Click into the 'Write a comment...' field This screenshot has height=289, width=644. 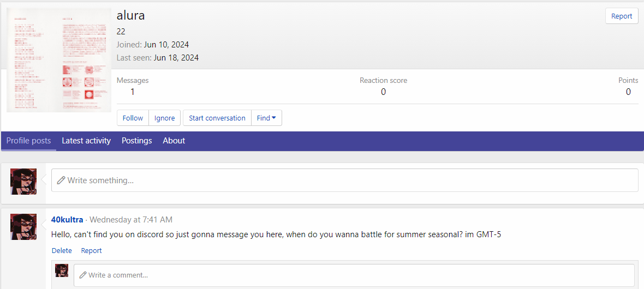pos(354,275)
